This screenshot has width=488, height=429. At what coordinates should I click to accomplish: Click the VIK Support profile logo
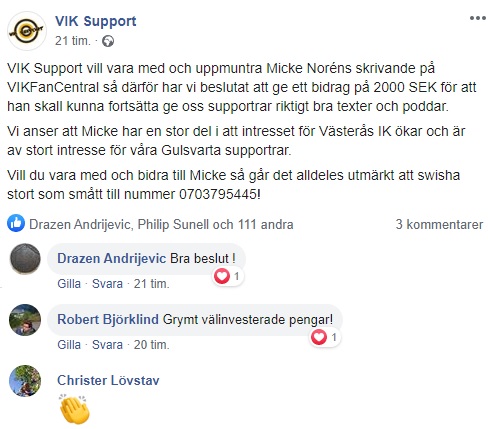click(27, 31)
